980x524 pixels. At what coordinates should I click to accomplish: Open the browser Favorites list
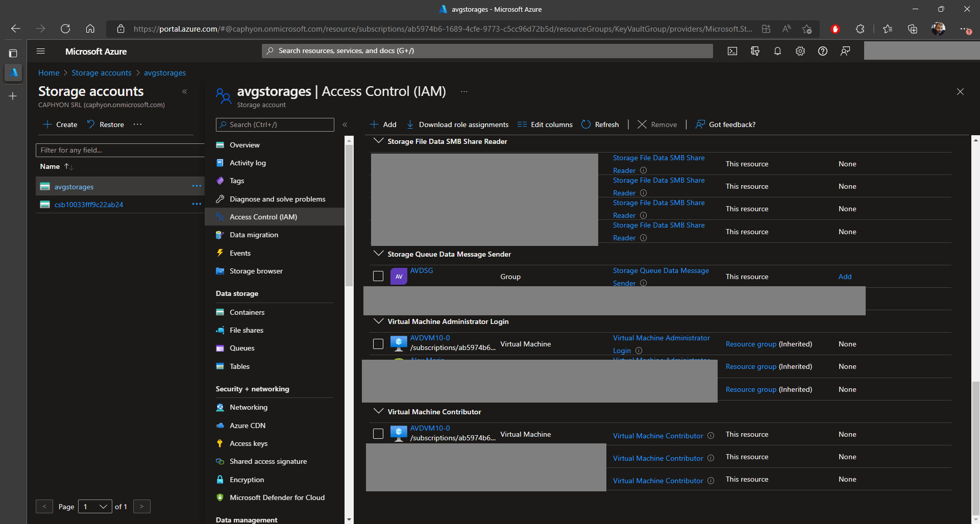(x=888, y=29)
